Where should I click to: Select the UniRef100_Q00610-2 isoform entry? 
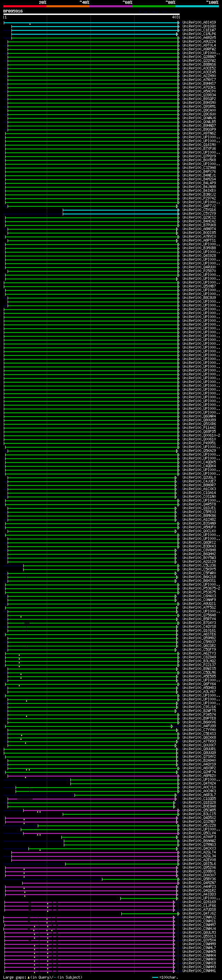[201, 435]
